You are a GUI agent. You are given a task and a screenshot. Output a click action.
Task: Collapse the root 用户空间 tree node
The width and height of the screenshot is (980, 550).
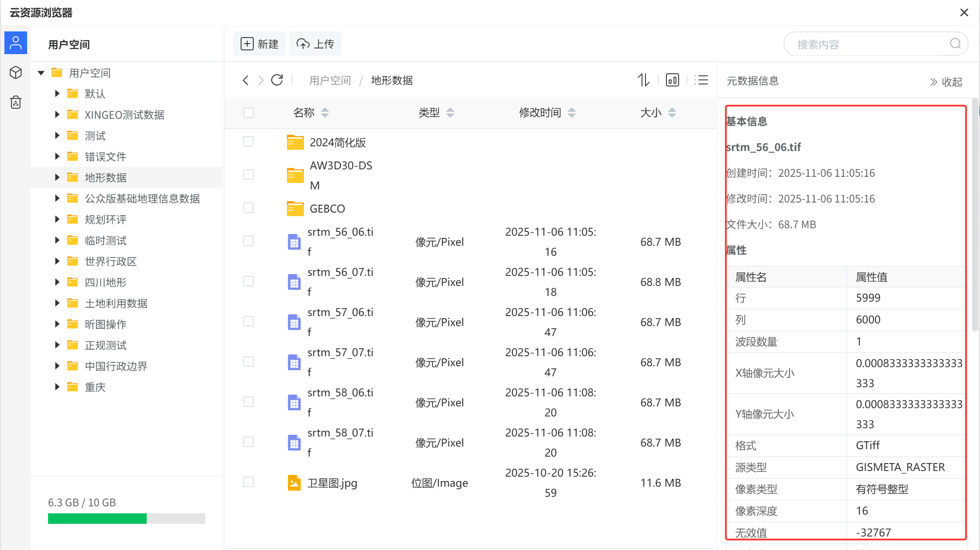coord(41,73)
